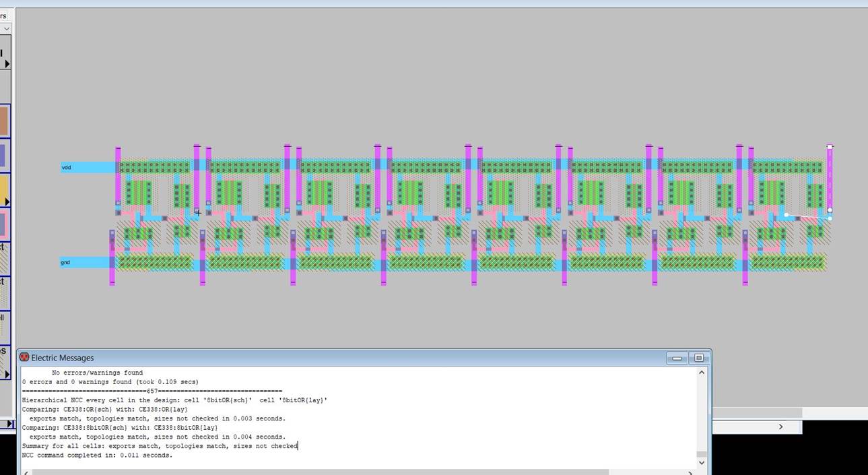Click the 'No errors/warnings found' message line
This screenshot has height=475, width=868.
pos(97,373)
